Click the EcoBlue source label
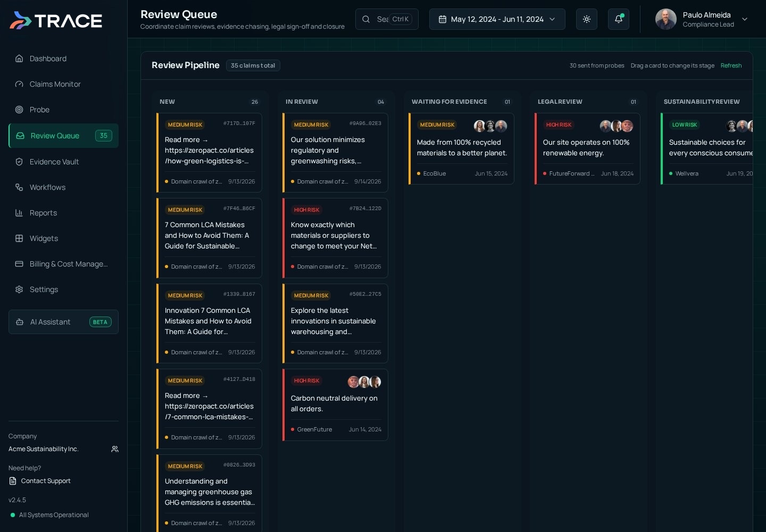The height and width of the screenshot is (532, 766). [435, 173]
